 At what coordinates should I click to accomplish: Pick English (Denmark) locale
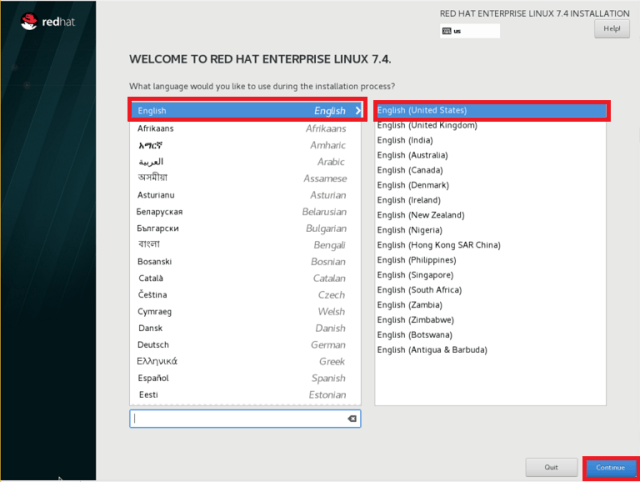point(491,185)
